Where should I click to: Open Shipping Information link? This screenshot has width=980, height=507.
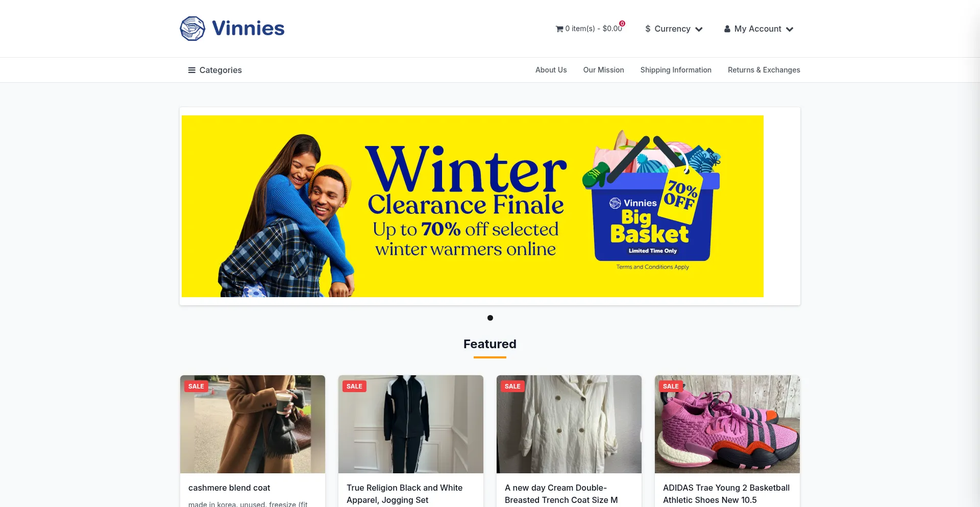coord(676,70)
